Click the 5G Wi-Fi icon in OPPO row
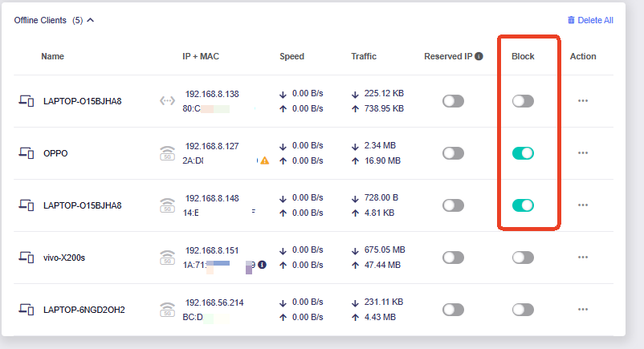 coord(167,153)
